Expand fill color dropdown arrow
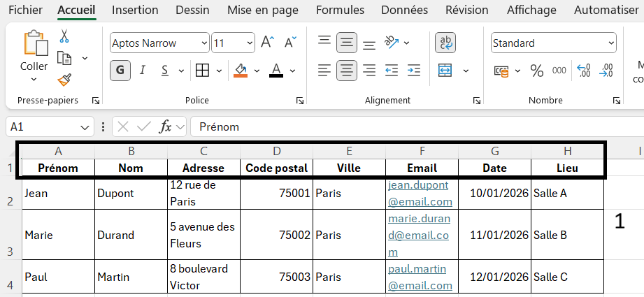 click(x=257, y=71)
